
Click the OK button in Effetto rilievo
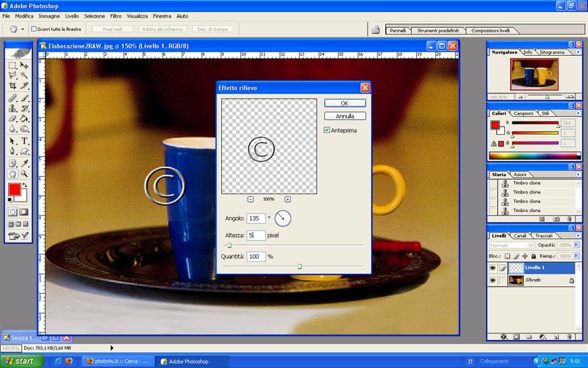click(344, 103)
